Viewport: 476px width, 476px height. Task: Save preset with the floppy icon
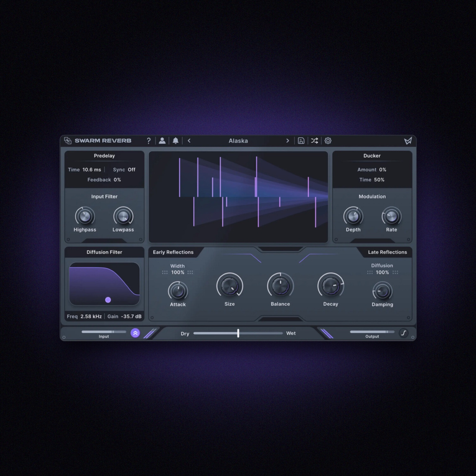tap(301, 141)
